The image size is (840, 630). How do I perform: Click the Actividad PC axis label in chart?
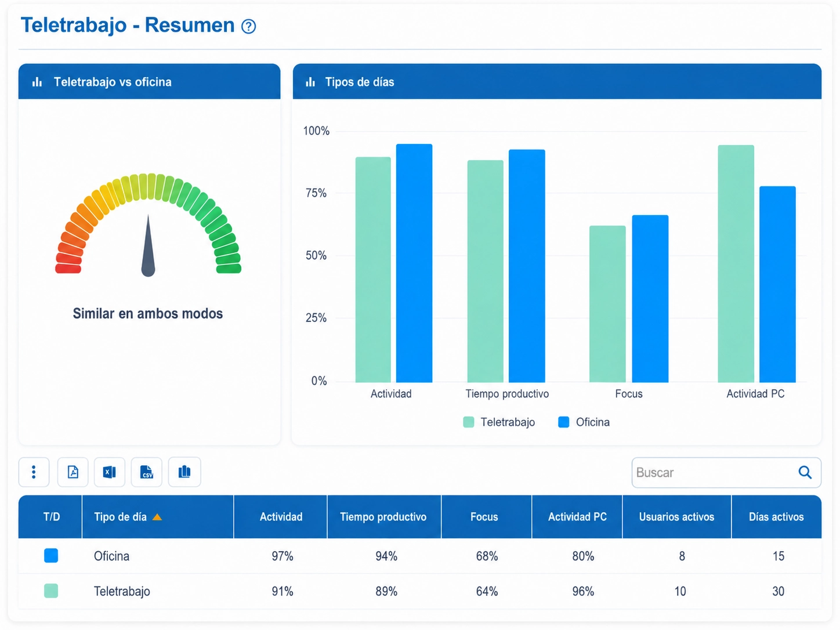(755, 394)
